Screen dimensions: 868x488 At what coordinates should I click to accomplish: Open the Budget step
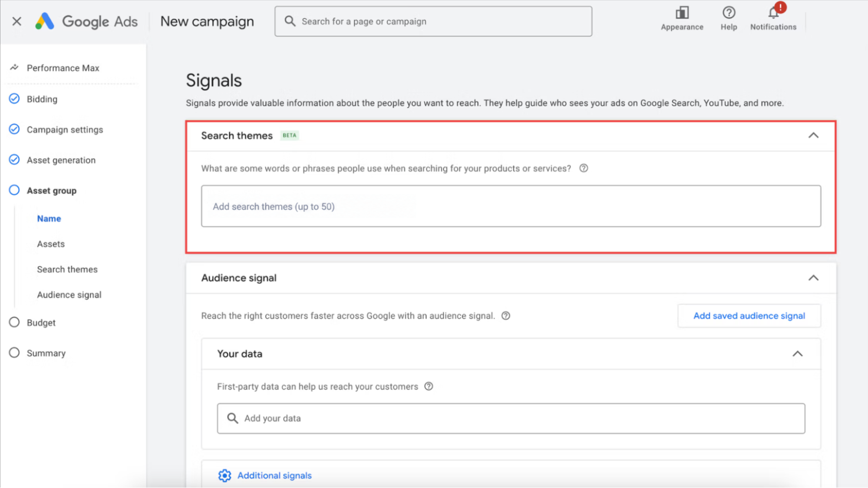[41, 323]
